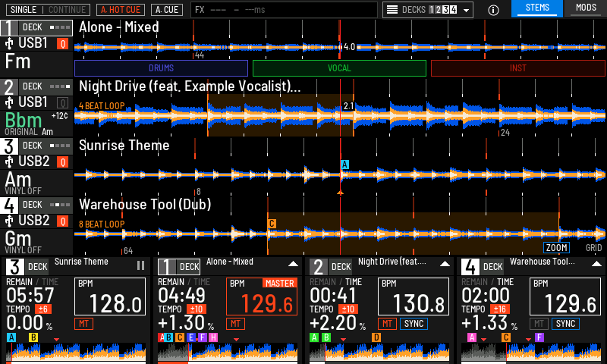The height and width of the screenshot is (364, 607).
Task: Expand Warehouse Tool deck panel arrow
Action: click(x=596, y=264)
